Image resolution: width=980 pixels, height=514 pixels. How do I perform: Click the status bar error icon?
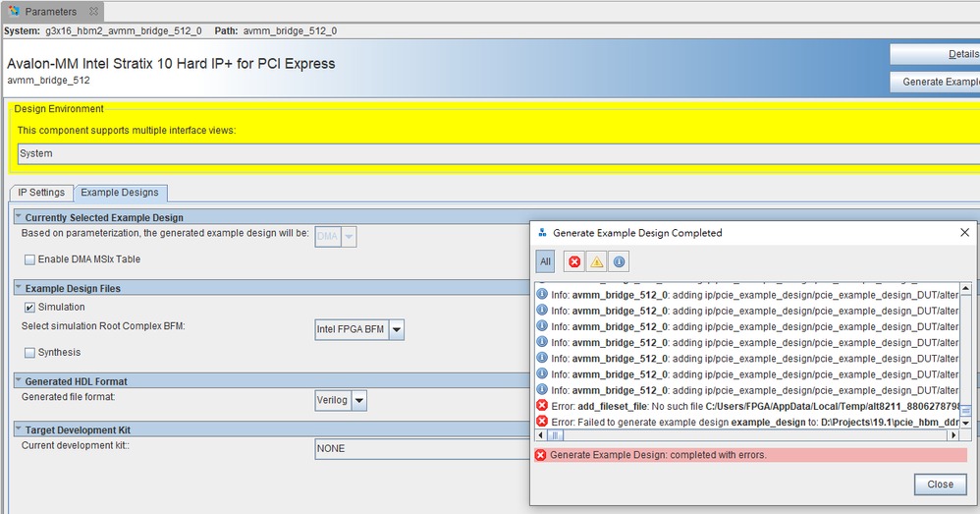[541, 455]
